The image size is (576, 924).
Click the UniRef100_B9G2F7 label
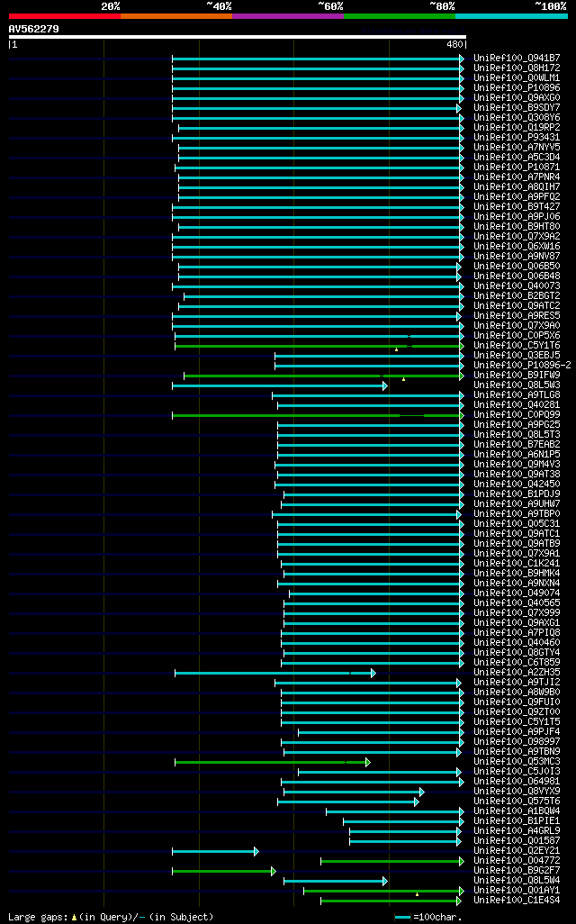517,870
